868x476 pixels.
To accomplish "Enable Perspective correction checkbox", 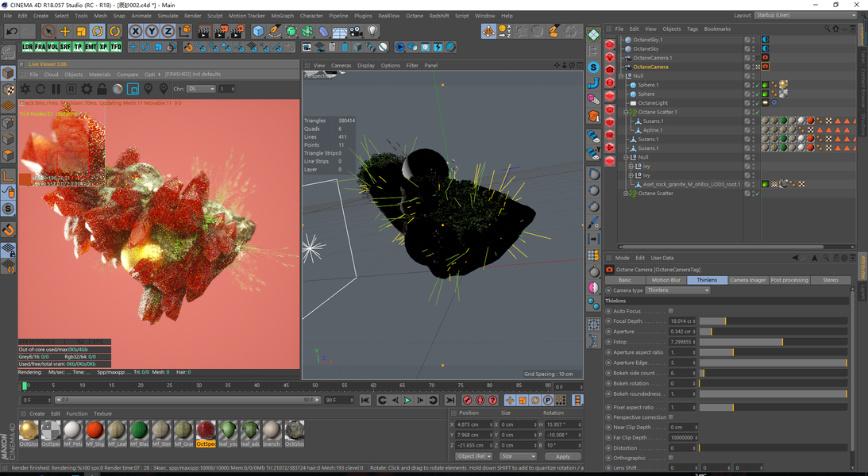I will click(671, 417).
